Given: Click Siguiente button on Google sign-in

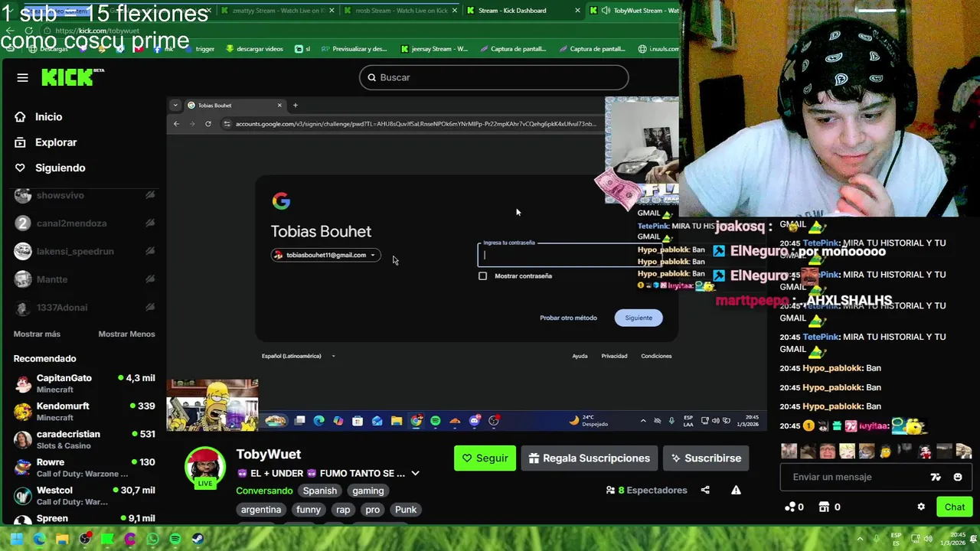Looking at the screenshot, I should [x=639, y=318].
